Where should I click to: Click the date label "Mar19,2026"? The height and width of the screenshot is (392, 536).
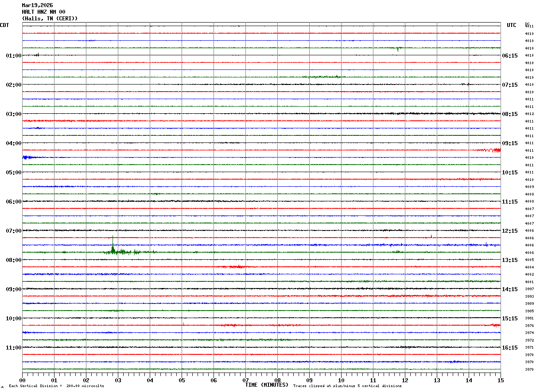(37, 5)
